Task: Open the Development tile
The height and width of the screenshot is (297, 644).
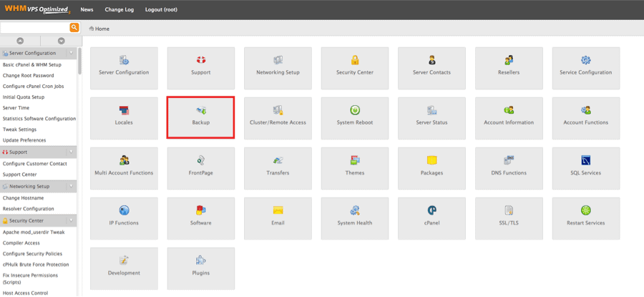Action: [124, 268]
